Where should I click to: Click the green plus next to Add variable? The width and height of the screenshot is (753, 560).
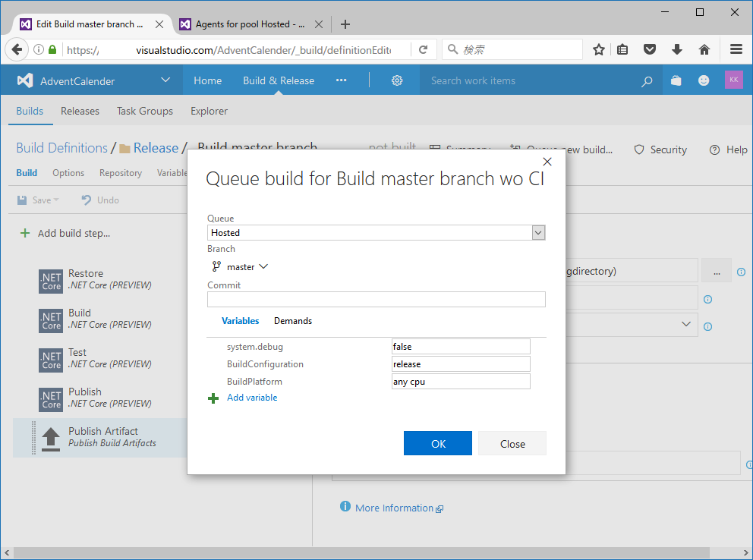pos(213,398)
